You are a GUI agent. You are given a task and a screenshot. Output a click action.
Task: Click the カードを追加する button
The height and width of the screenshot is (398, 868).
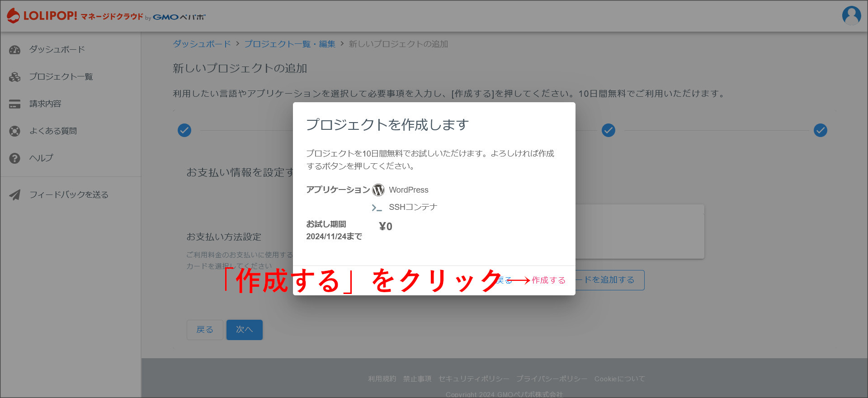tap(609, 280)
